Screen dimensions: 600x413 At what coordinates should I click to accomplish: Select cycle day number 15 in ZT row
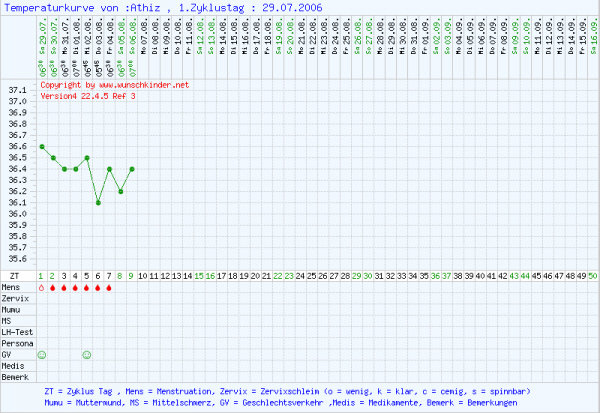pos(199,274)
